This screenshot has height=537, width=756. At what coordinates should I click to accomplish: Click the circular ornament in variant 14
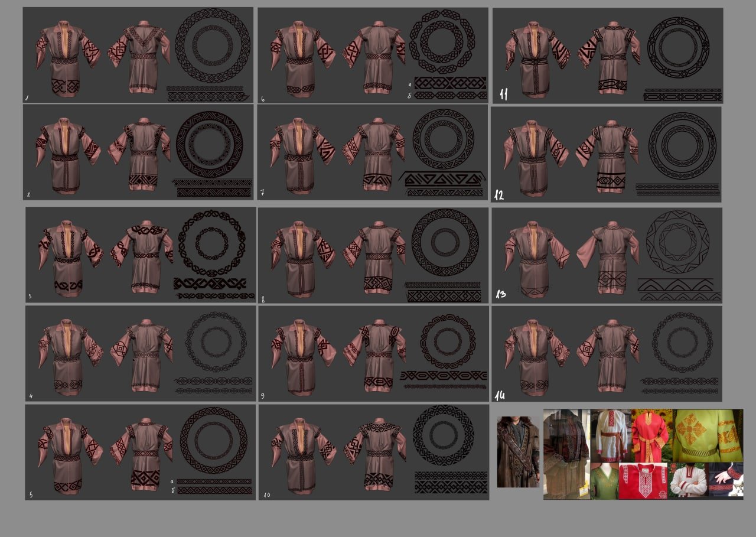pyautogui.click(x=682, y=342)
